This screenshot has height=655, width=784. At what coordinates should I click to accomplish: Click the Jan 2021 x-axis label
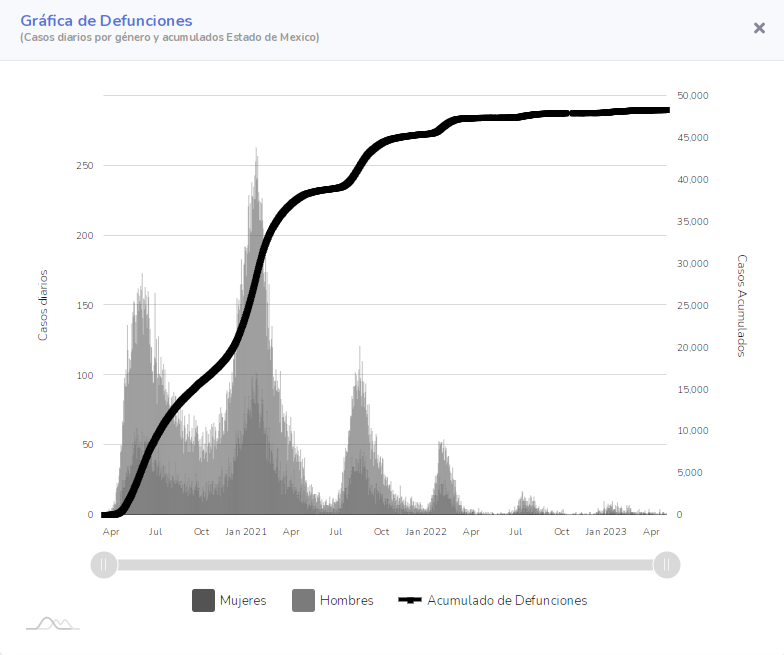point(246,532)
